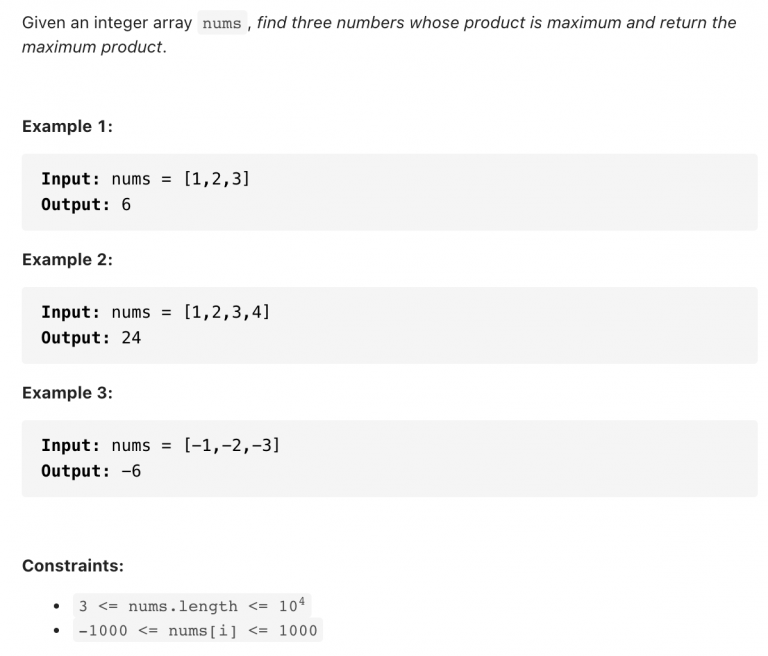Click the nums[i] range constraint code

[198, 631]
